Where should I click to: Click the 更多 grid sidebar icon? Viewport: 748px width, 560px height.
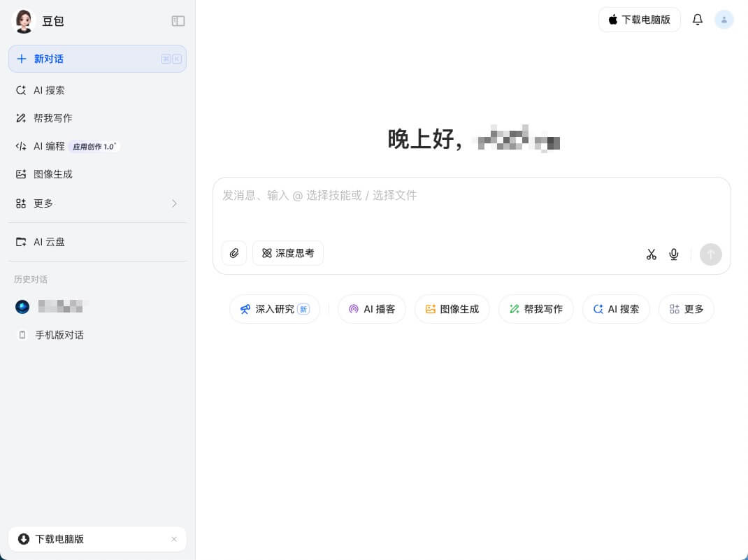point(21,203)
